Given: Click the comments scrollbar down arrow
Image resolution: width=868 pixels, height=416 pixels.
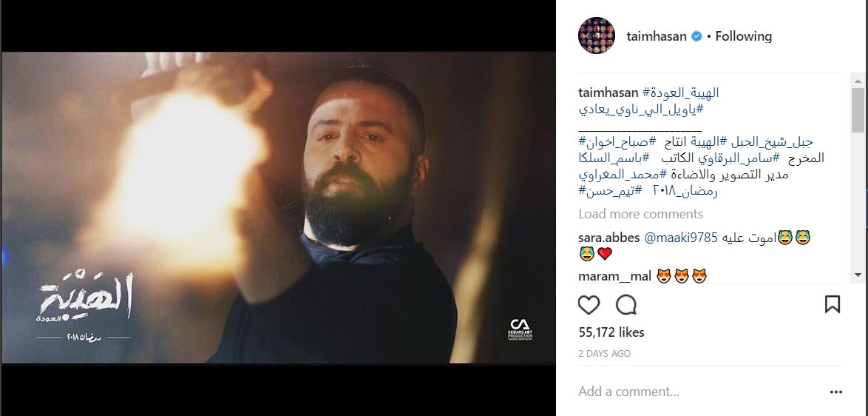Looking at the screenshot, I should coord(858,275).
